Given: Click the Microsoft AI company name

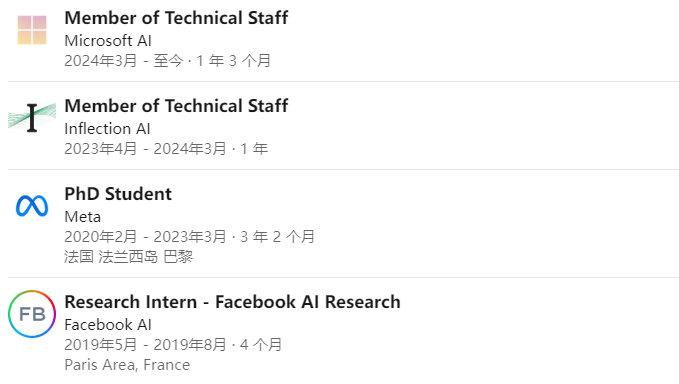Looking at the screenshot, I should click(x=108, y=41).
